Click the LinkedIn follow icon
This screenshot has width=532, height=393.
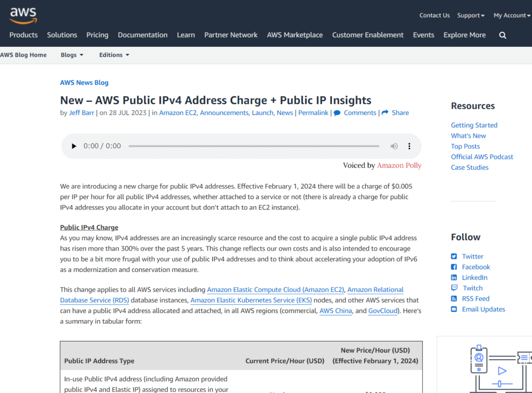pos(454,278)
